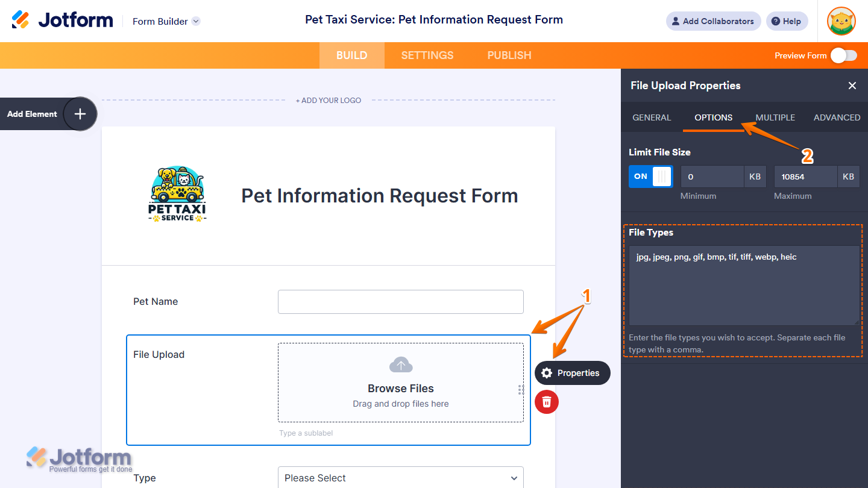Click the Add Your Logo link
Viewport: 868px width, 488px height.
(329, 101)
